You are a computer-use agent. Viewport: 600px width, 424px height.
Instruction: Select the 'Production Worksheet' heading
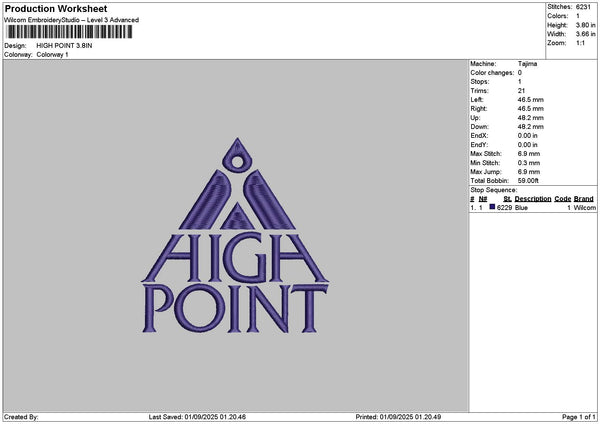click(x=56, y=8)
